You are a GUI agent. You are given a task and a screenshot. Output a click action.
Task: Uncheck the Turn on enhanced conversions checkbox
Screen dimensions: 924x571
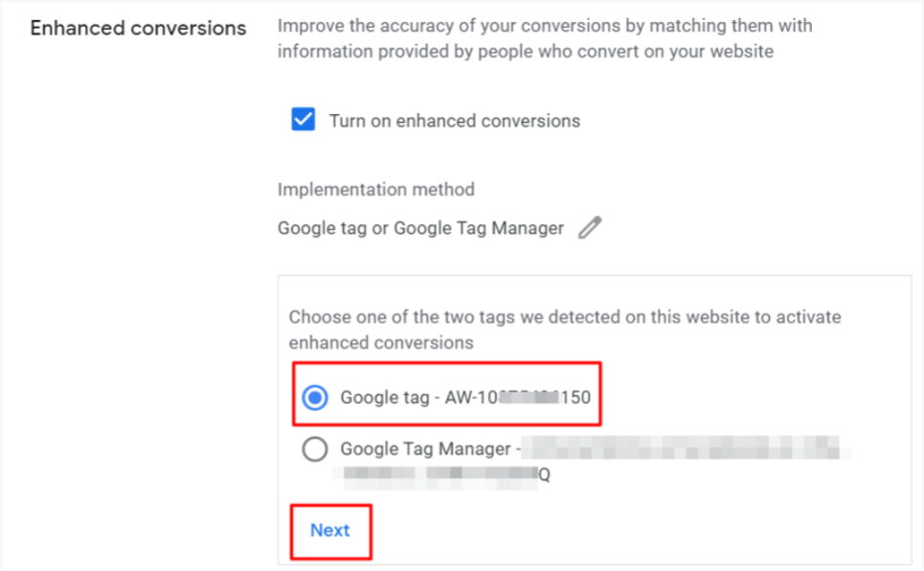tap(303, 120)
